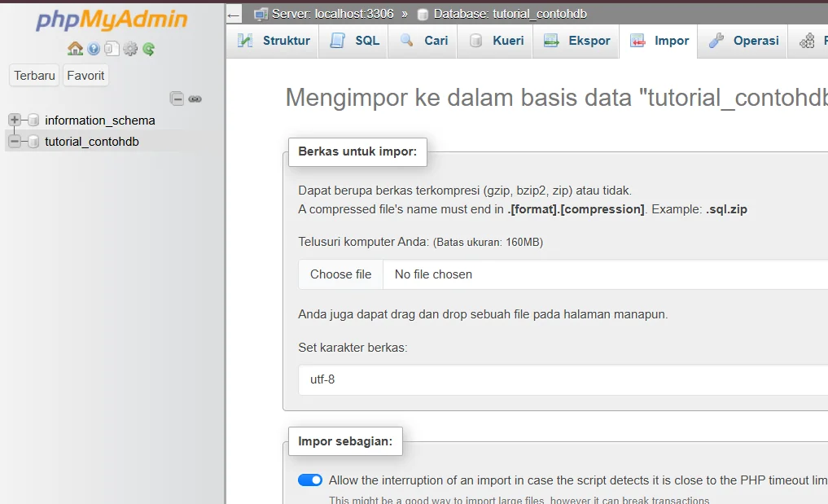Switch to the Ekspor tab
The height and width of the screenshot is (504, 828).
576,41
